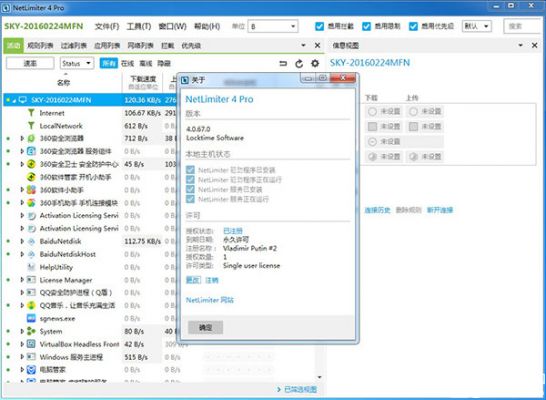This screenshot has width=546, height=400.
Task: Click the 360安全浏览器 app icon
Action: pyautogui.click(x=31, y=138)
